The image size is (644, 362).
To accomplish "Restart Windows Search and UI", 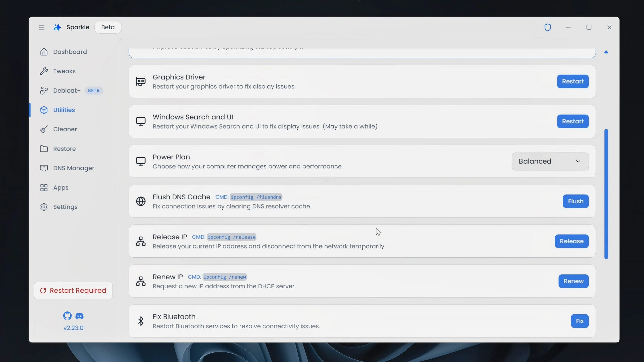I will 573,121.
